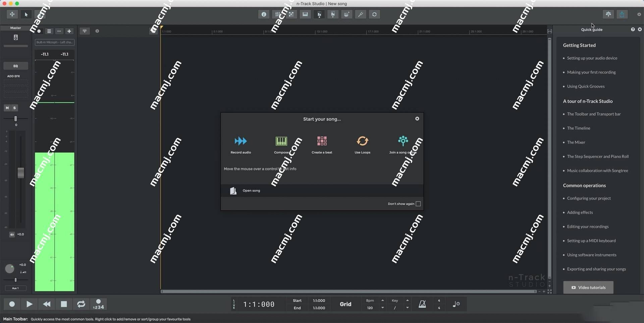Open the track hamburger menu

point(49,31)
